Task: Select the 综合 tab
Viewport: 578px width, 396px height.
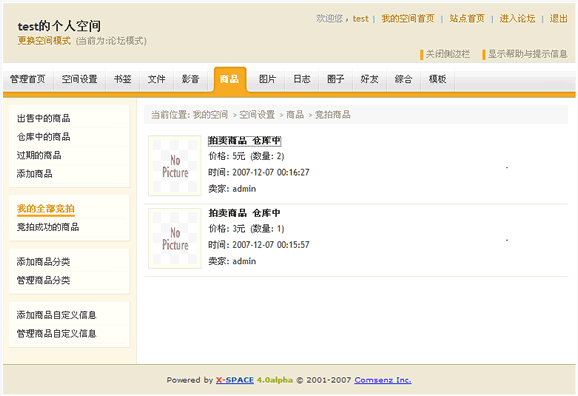Action: click(403, 79)
